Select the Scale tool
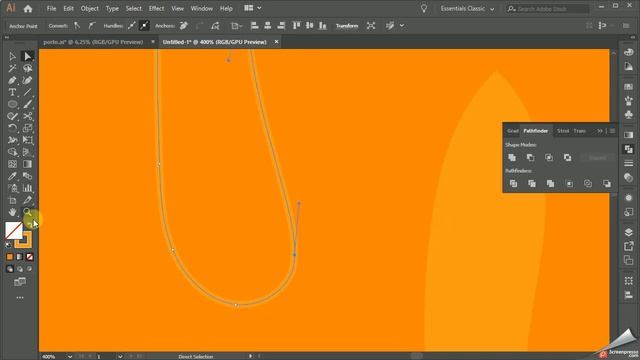This screenshot has width=640, height=360. (27, 128)
